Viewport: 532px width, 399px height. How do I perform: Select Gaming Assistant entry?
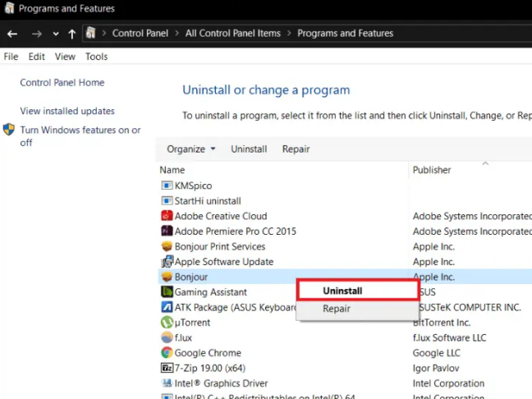point(211,291)
